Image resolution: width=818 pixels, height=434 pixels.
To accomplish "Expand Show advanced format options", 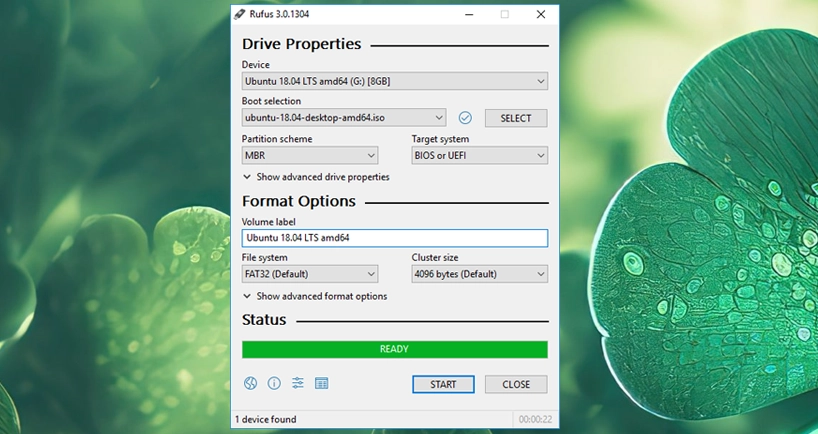I will tap(314, 296).
